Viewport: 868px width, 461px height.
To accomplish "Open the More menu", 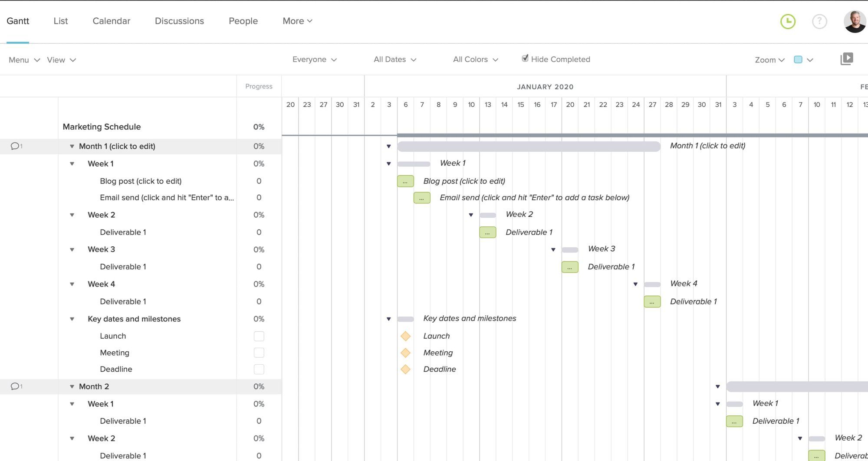I will point(297,21).
